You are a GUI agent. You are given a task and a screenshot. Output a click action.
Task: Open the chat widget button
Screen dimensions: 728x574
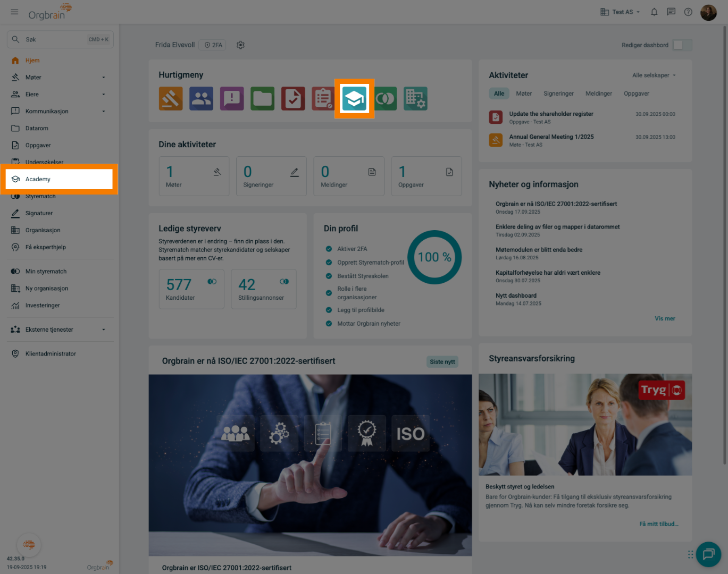tap(708, 554)
